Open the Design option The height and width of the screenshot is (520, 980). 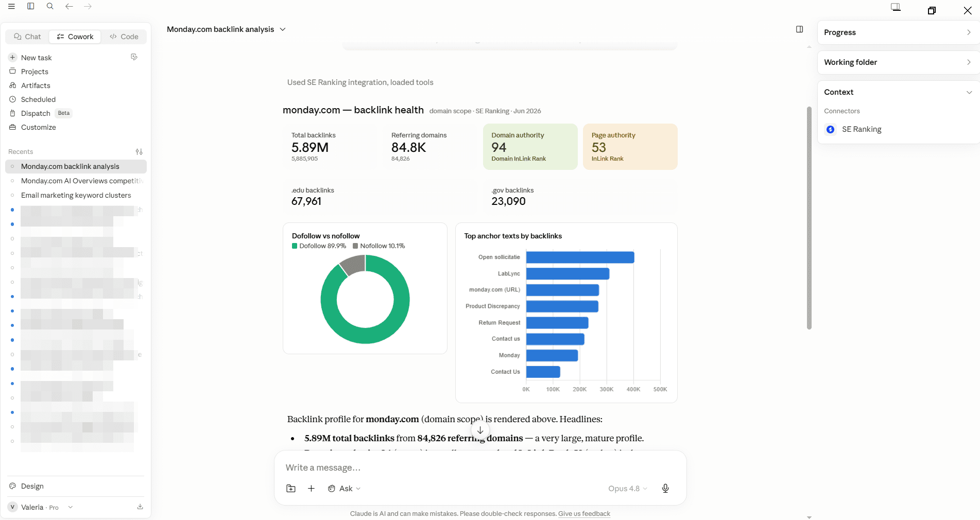(32, 486)
